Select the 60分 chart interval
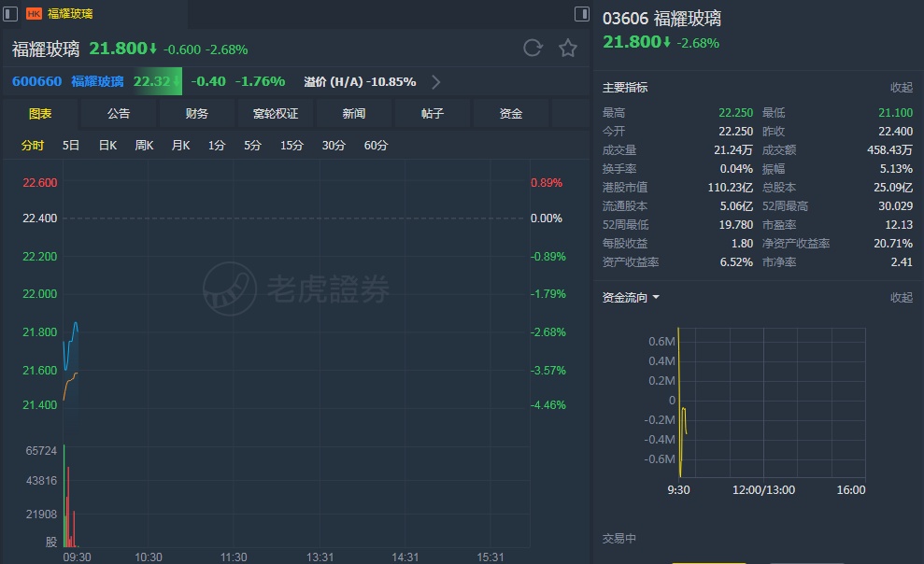Image resolution: width=924 pixels, height=564 pixels. [376, 146]
